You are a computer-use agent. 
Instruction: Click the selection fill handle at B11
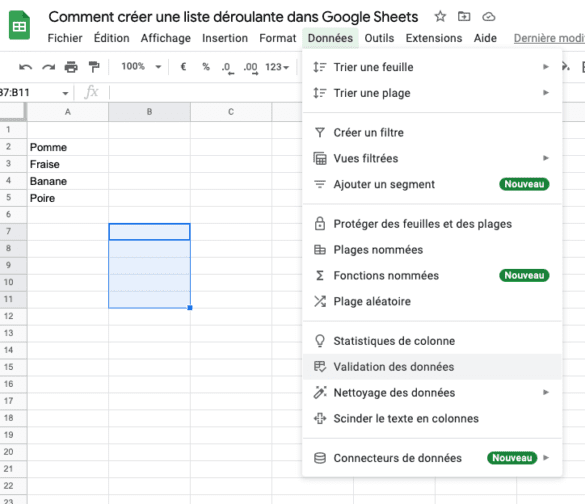click(190, 308)
